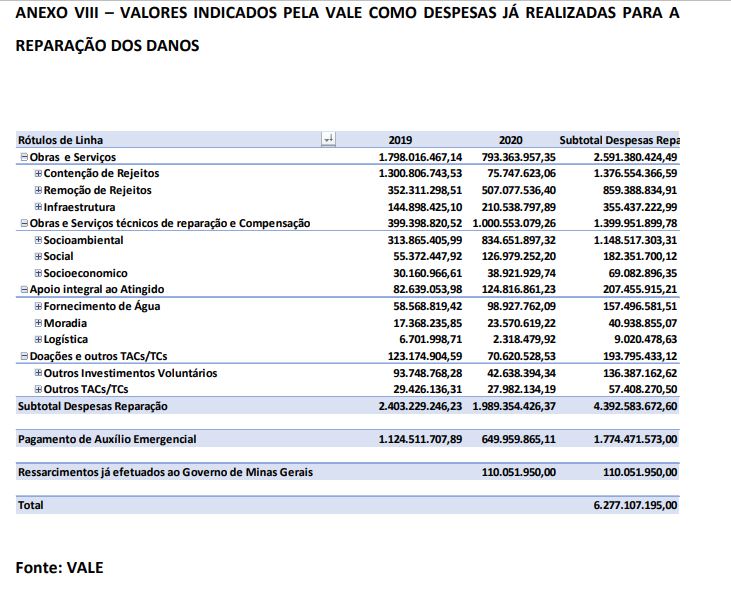Image resolution: width=731 pixels, height=591 pixels.
Task: Click Ressarcimentos já efetuados ao Governo label
Action: point(165,472)
